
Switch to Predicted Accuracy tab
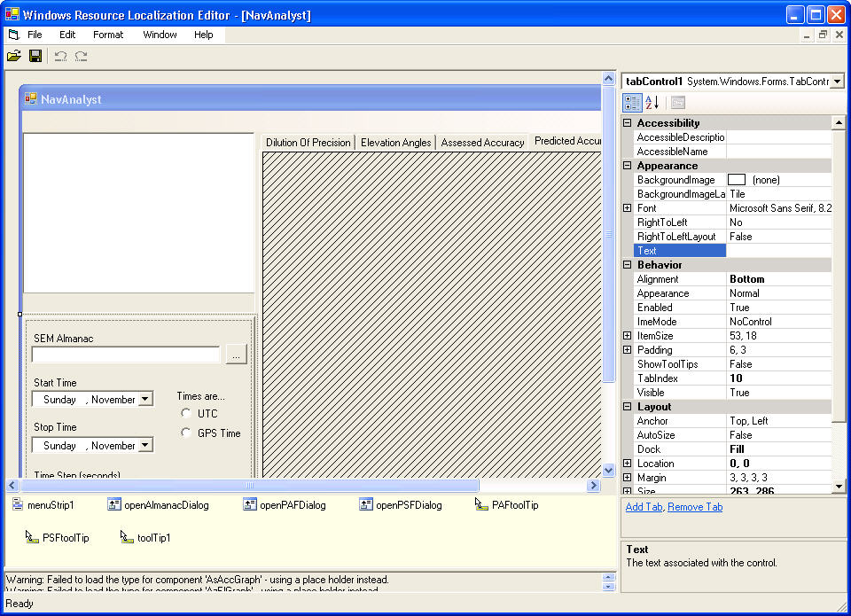pyautogui.click(x=566, y=141)
